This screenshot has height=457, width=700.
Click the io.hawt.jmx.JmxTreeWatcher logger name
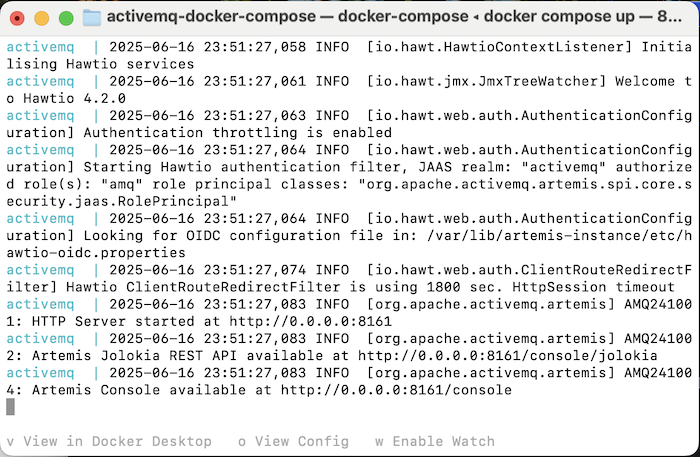(x=486, y=81)
